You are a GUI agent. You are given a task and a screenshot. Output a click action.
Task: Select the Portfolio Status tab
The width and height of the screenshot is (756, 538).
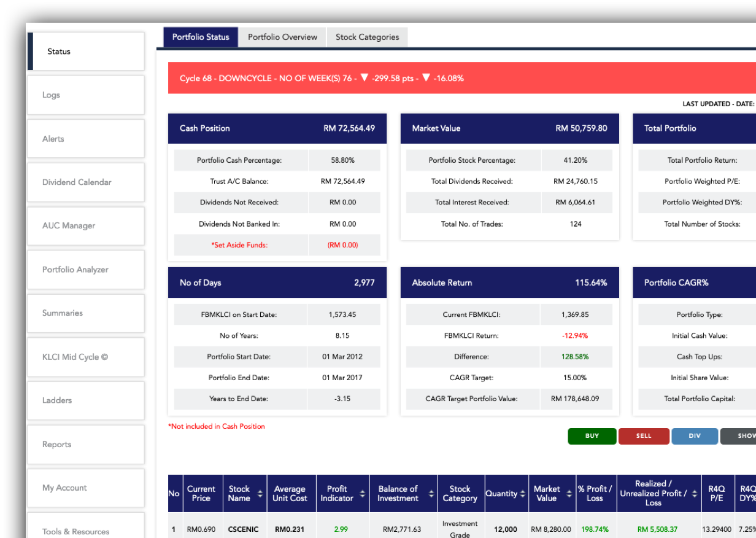[x=201, y=37]
